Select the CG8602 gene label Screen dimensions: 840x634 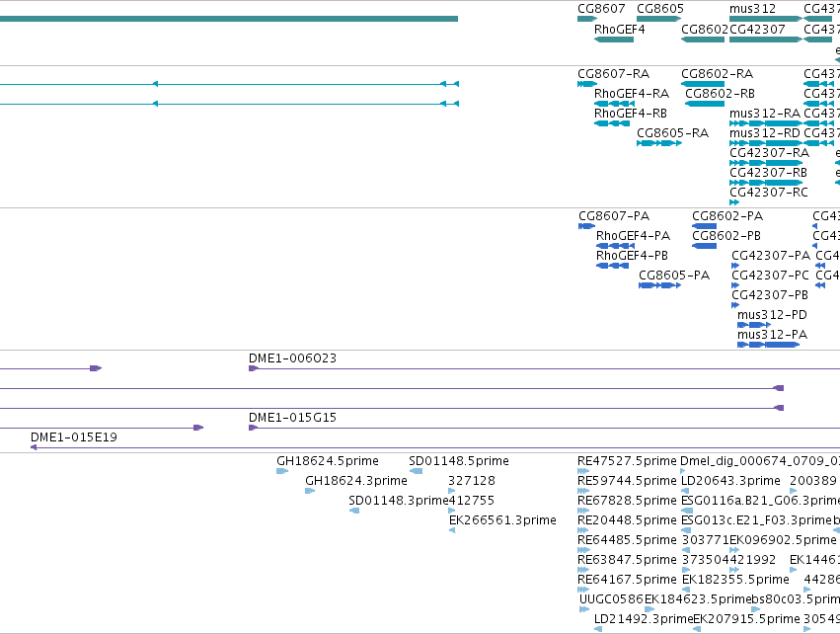click(x=705, y=30)
